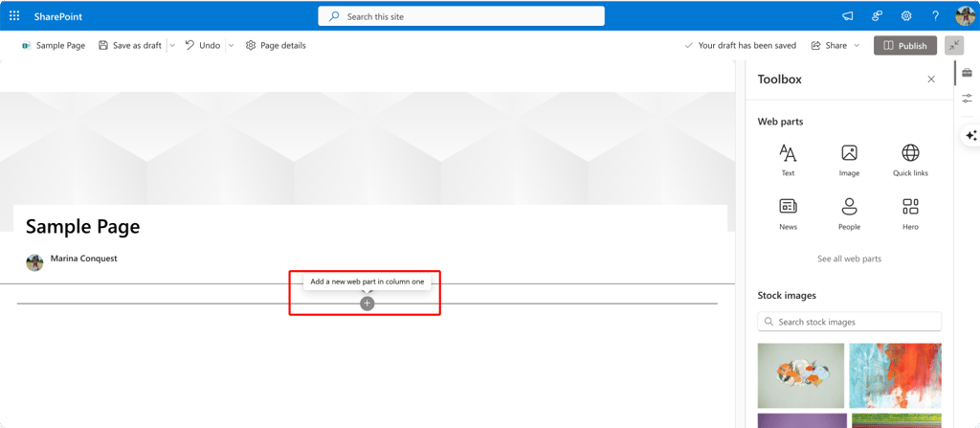Image resolution: width=980 pixels, height=428 pixels.
Task: Click the author avatar beside Marina Conquest
Action: point(34,262)
